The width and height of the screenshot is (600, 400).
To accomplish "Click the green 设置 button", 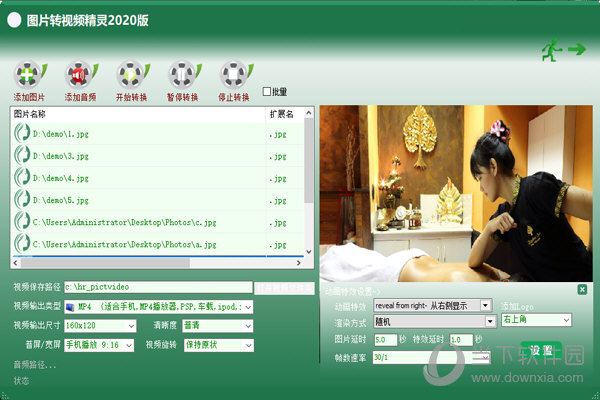I will [x=541, y=349].
